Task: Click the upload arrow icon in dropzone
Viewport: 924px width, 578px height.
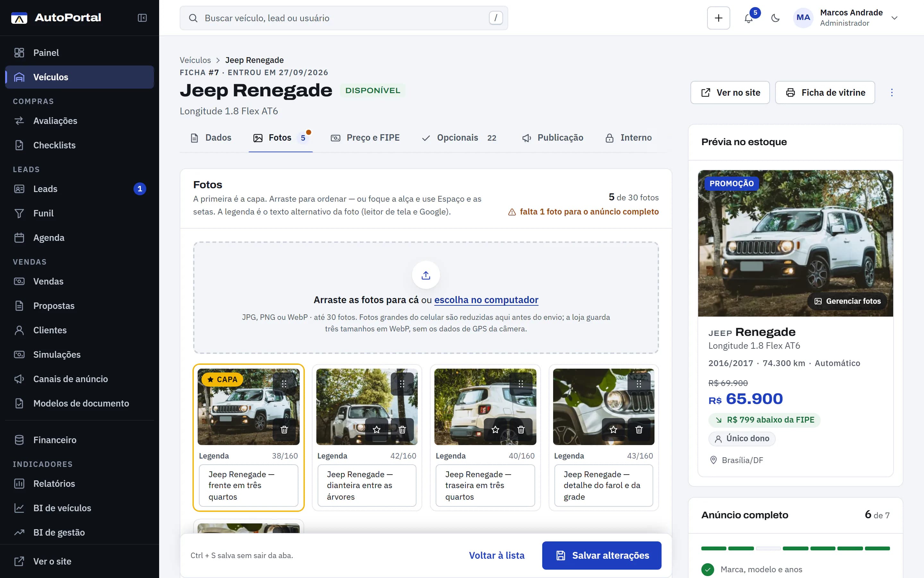Action: (426, 275)
